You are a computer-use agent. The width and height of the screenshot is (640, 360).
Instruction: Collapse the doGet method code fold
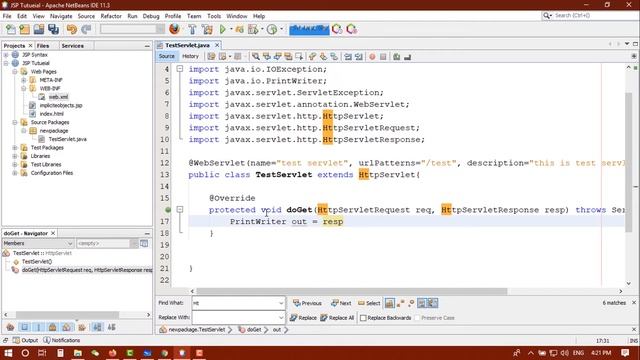(180, 209)
